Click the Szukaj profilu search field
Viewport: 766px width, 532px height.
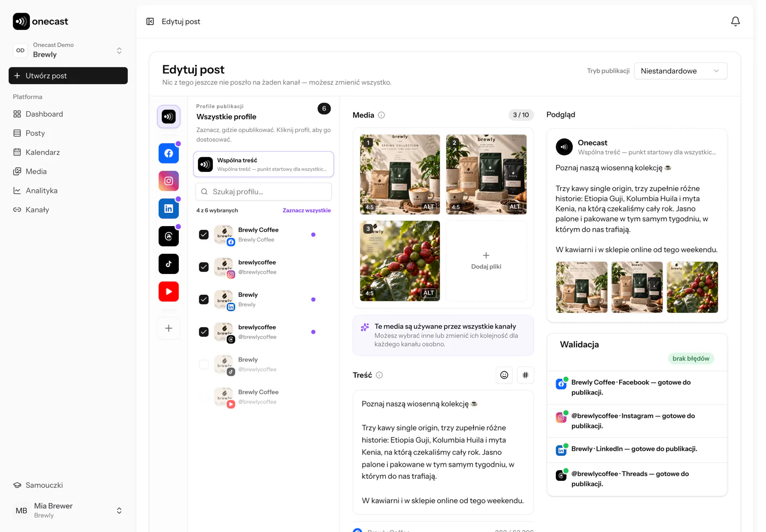(264, 192)
